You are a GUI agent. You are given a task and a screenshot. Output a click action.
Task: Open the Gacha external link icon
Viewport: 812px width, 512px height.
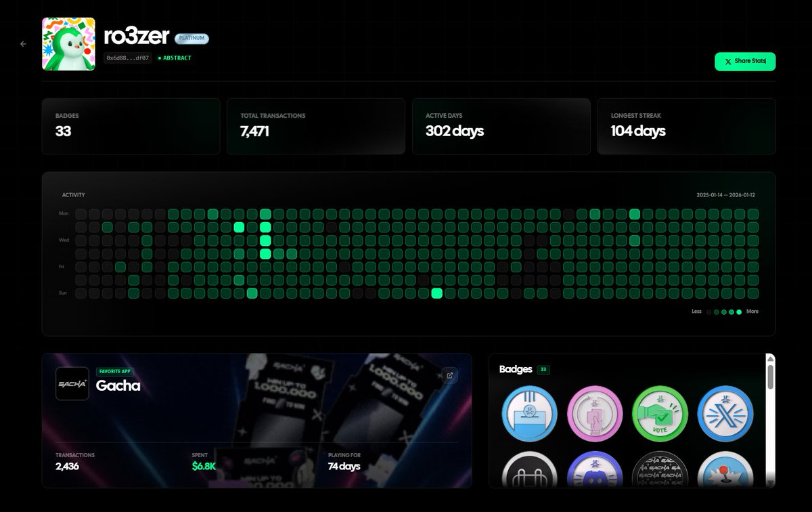click(450, 375)
